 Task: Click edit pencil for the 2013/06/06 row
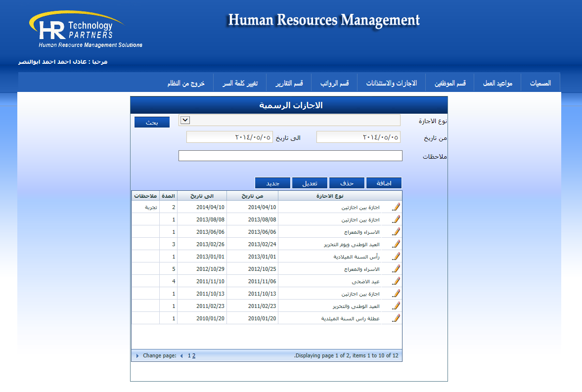pyautogui.click(x=396, y=232)
